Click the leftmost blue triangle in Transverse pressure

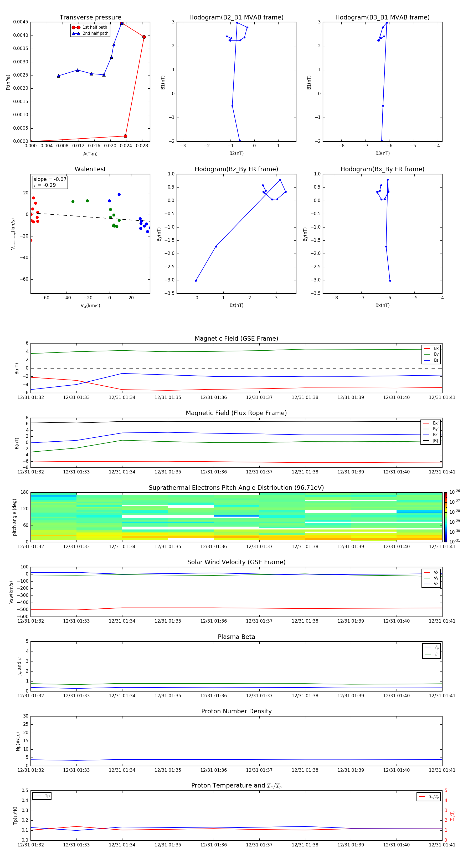(x=59, y=76)
